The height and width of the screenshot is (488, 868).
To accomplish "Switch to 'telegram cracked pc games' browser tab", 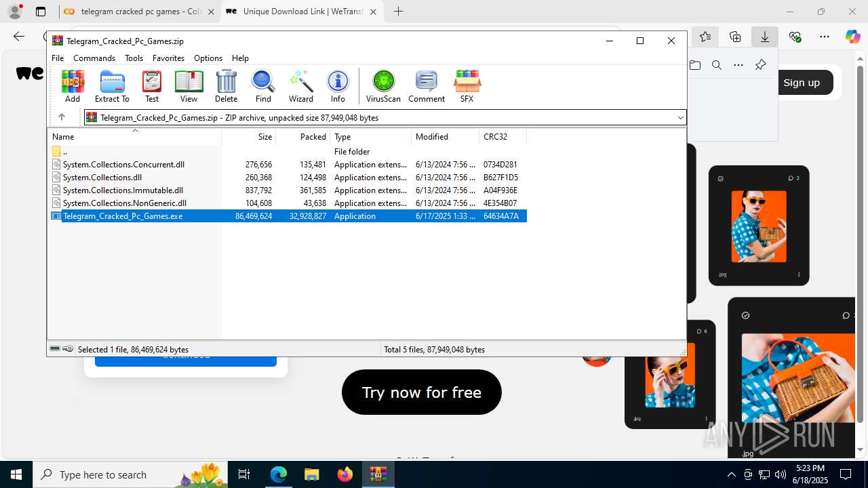I will 139,12.
